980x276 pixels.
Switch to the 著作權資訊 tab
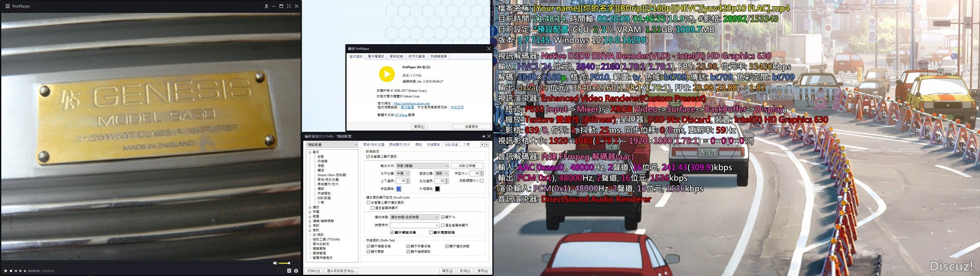(x=376, y=56)
